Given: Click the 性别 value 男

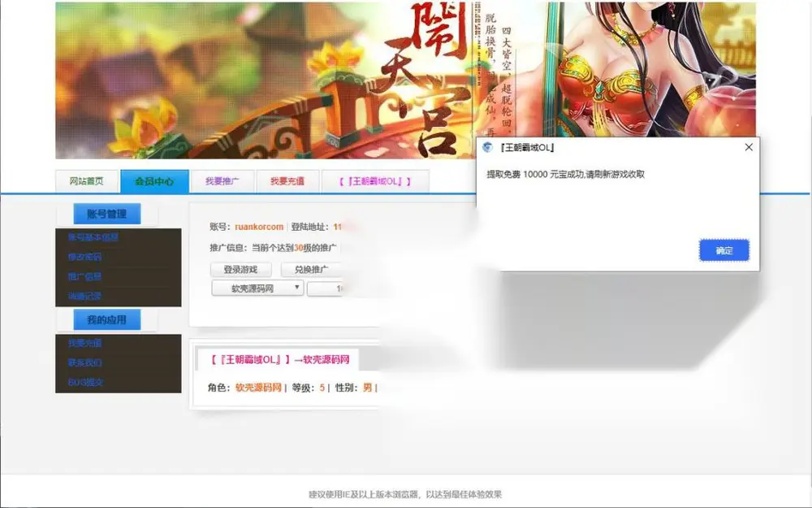Looking at the screenshot, I should 367,388.
